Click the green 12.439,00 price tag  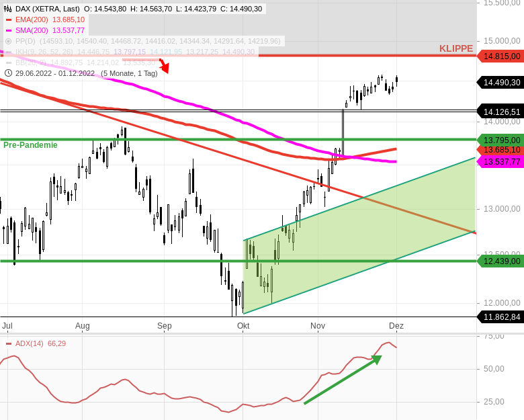coord(500,261)
